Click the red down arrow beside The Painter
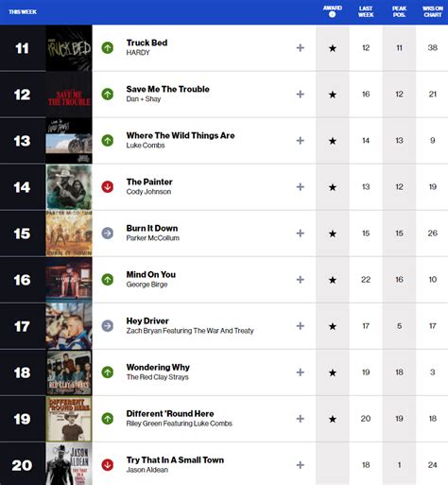448x485 pixels. click(108, 187)
